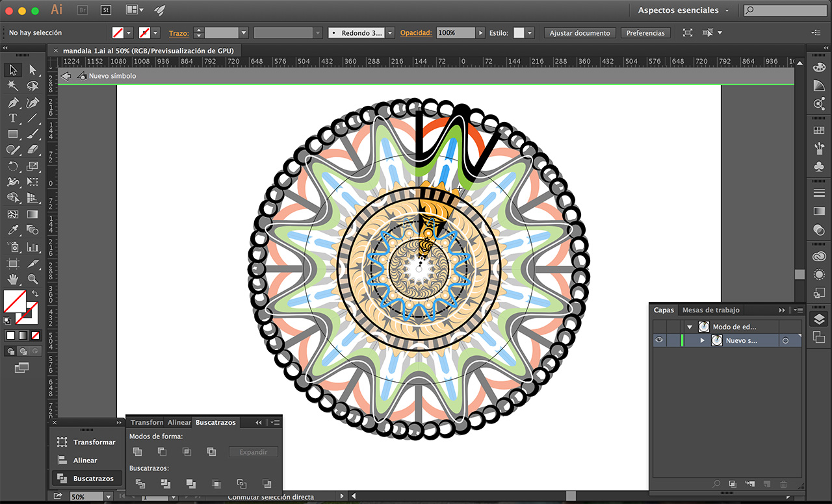Open the stroke weight (Trazo) dropdown

point(244,32)
